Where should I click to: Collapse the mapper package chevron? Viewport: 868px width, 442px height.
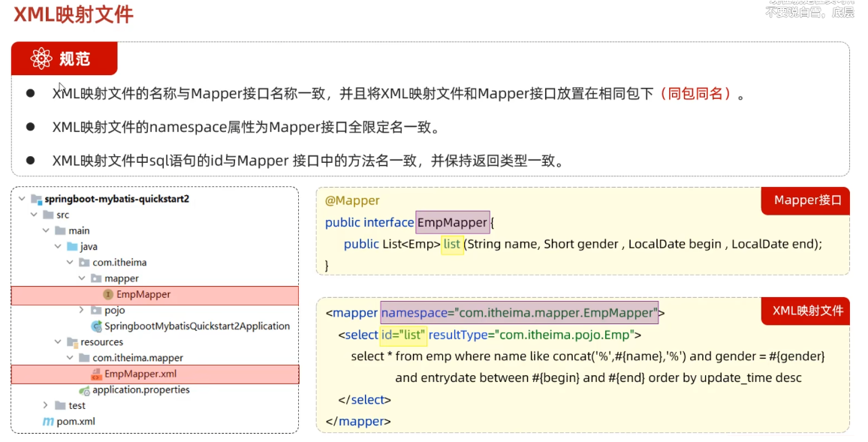pyautogui.click(x=82, y=278)
